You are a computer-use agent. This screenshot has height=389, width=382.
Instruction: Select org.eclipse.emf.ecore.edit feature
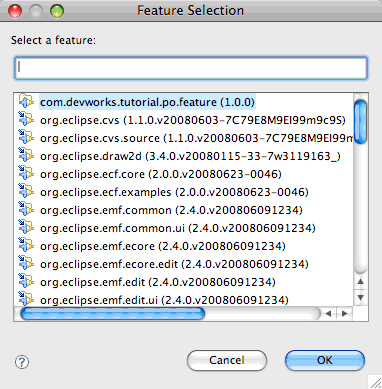pyautogui.click(x=174, y=264)
